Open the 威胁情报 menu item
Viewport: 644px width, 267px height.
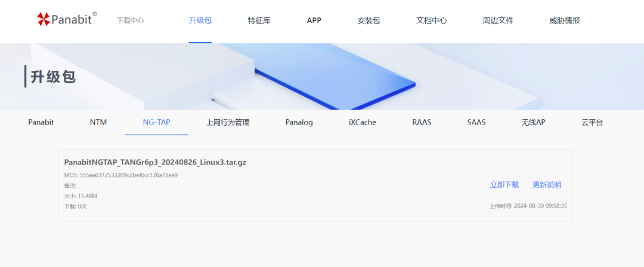(x=564, y=20)
